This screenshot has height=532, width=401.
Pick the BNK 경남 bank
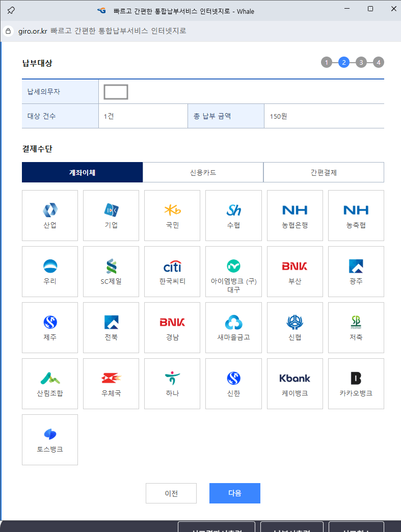[172, 328]
